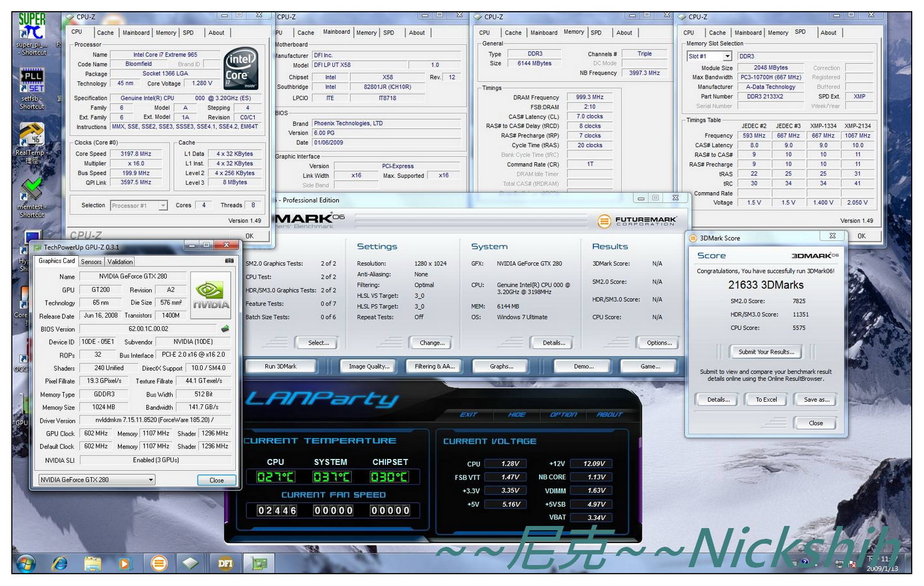Select Graphics Card tab in GPU-Z
924x586 pixels.
tap(57, 260)
